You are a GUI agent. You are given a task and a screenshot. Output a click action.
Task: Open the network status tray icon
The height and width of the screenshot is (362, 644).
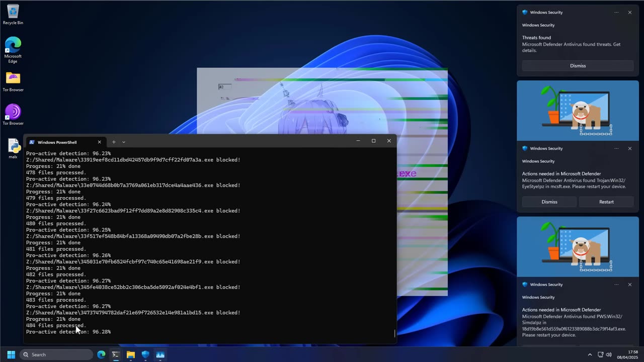(x=600, y=354)
